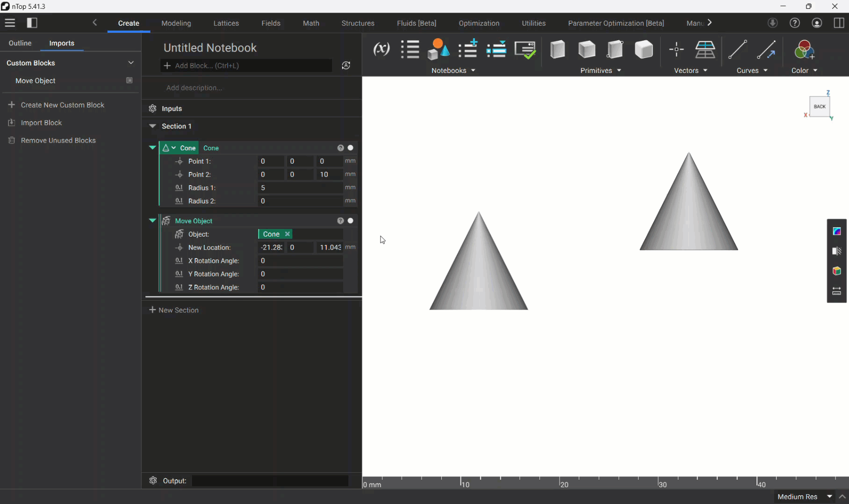This screenshot has height=504, width=849.
Task: Toggle the left panel layout icon
Action: pos(32,23)
